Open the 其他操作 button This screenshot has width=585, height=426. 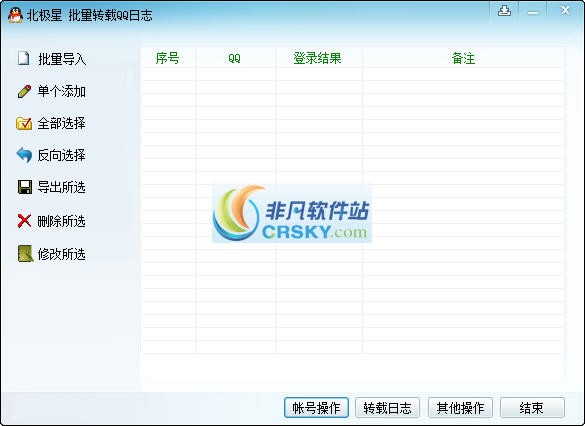click(x=460, y=407)
